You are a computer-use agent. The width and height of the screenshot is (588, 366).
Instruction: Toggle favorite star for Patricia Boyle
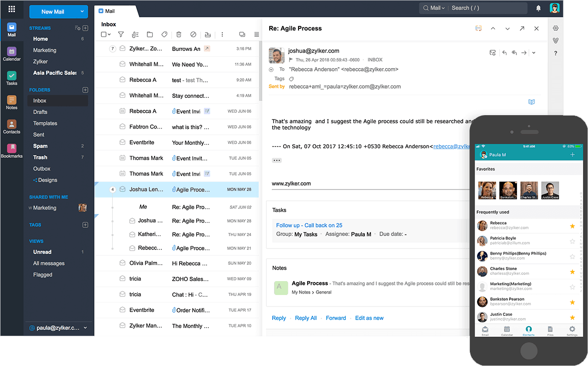pos(572,241)
